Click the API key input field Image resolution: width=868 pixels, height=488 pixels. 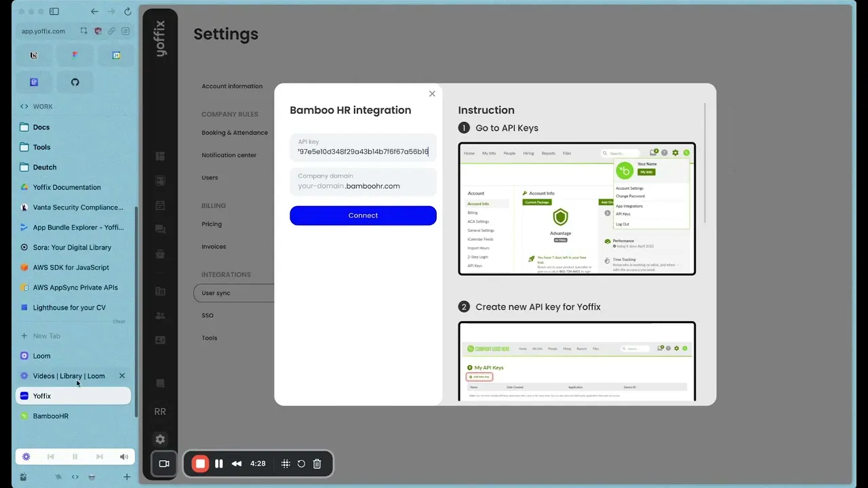tap(363, 147)
